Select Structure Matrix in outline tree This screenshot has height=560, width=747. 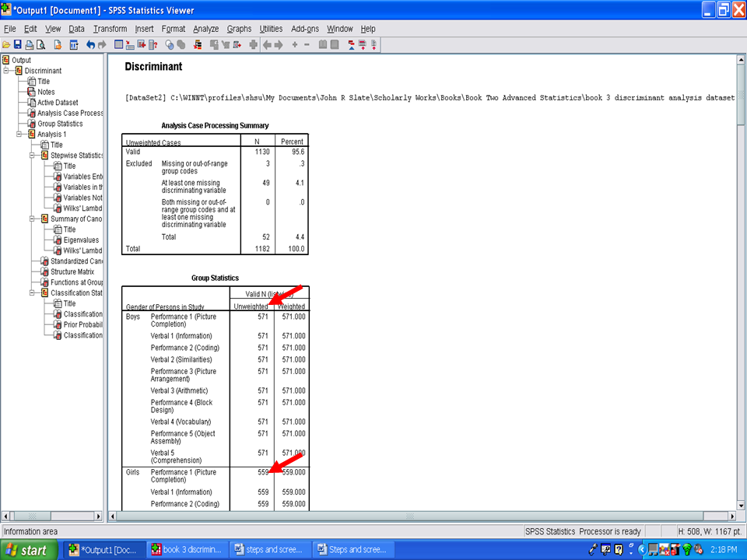[72, 272]
